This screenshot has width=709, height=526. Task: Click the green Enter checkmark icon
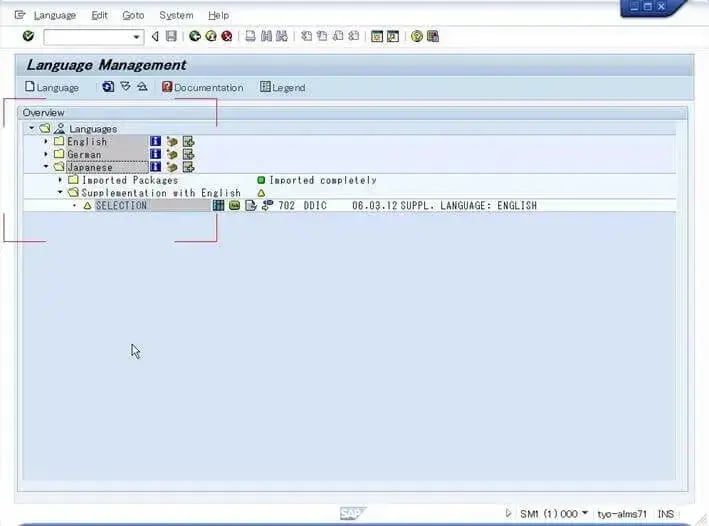(28, 36)
